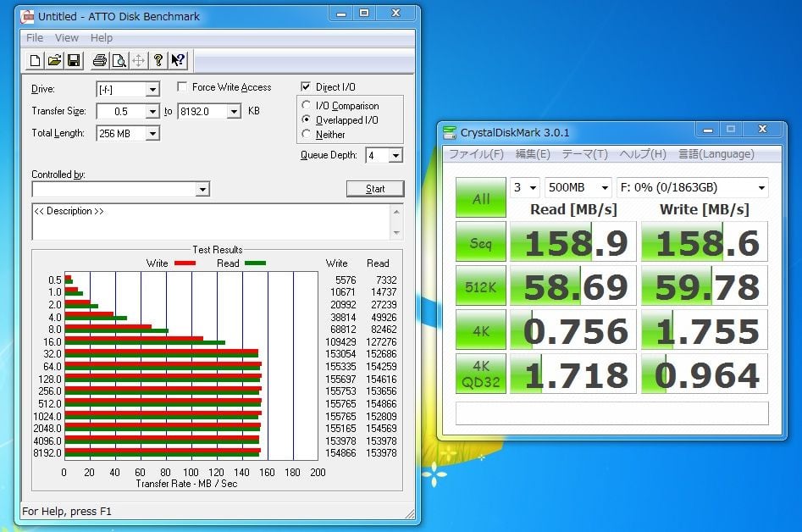The image size is (802, 532).
Task: Open CrystalDiskMark test size dropdown 500MB
Action: (578, 188)
